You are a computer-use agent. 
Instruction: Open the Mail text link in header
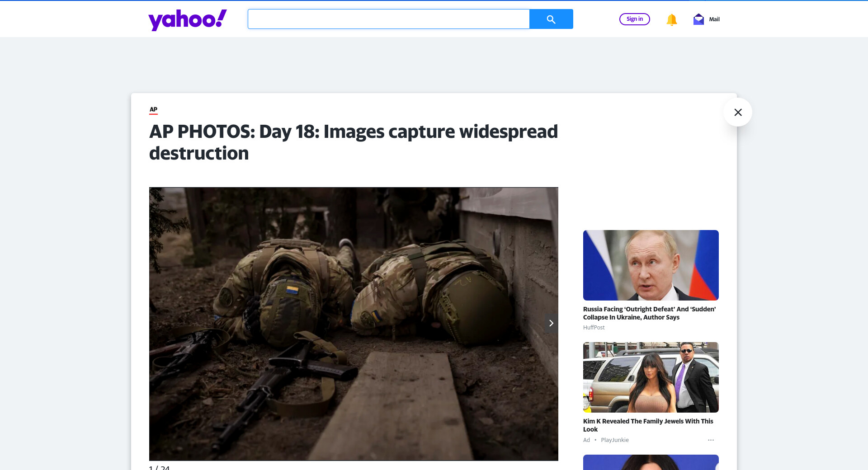[714, 19]
